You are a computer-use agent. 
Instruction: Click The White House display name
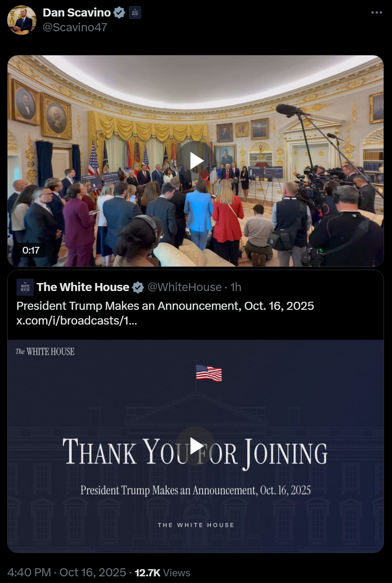[x=83, y=287]
